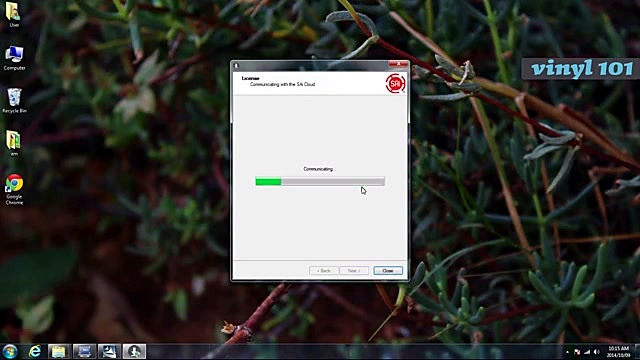Open the volume speaker tray icon
Image resolution: width=640 pixels, height=360 pixels.
597,352
